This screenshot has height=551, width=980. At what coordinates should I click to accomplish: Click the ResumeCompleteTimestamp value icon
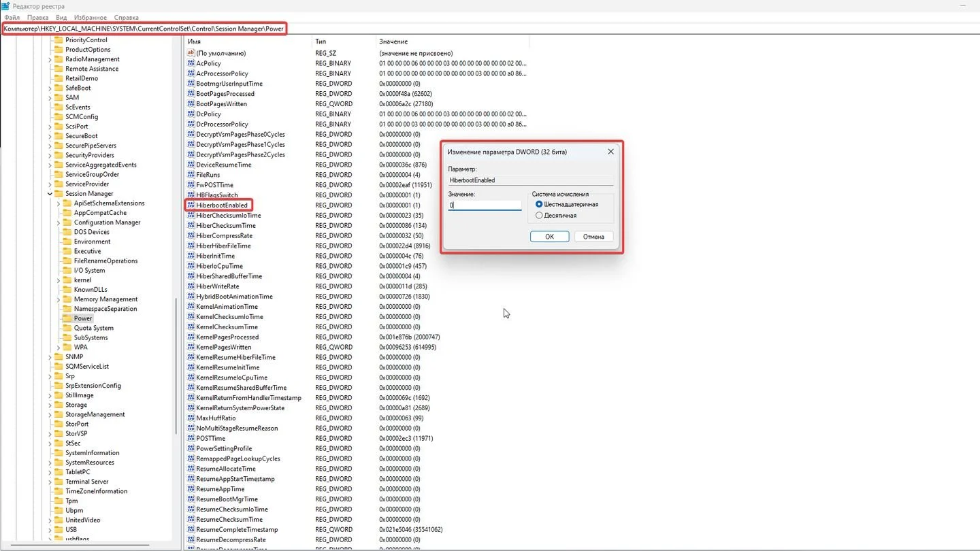191,530
